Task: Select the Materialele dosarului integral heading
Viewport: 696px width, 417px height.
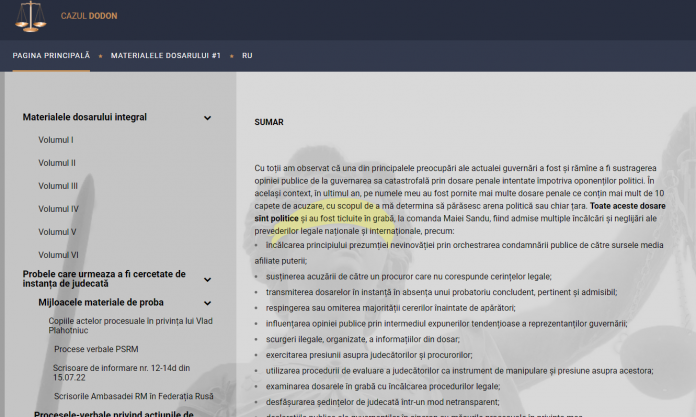Action: pyautogui.click(x=85, y=117)
